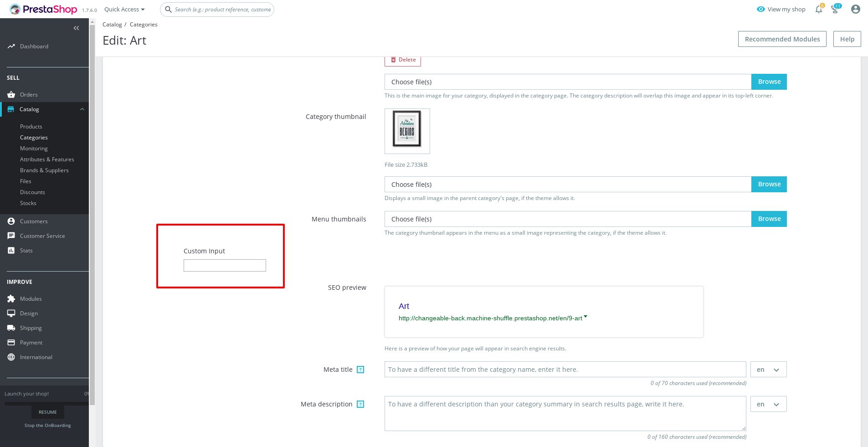
Task: Click the notifications bell icon
Action: 818,9
